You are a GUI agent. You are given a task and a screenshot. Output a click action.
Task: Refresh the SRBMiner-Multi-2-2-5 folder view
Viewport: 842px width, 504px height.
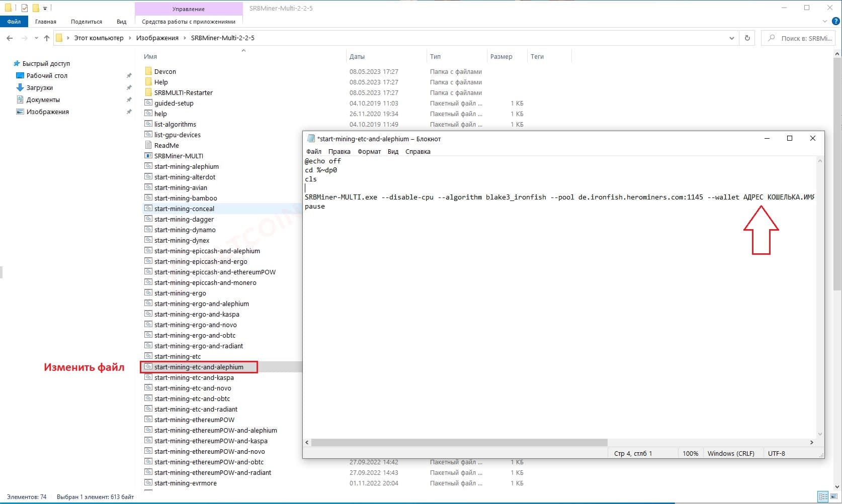[x=747, y=38]
